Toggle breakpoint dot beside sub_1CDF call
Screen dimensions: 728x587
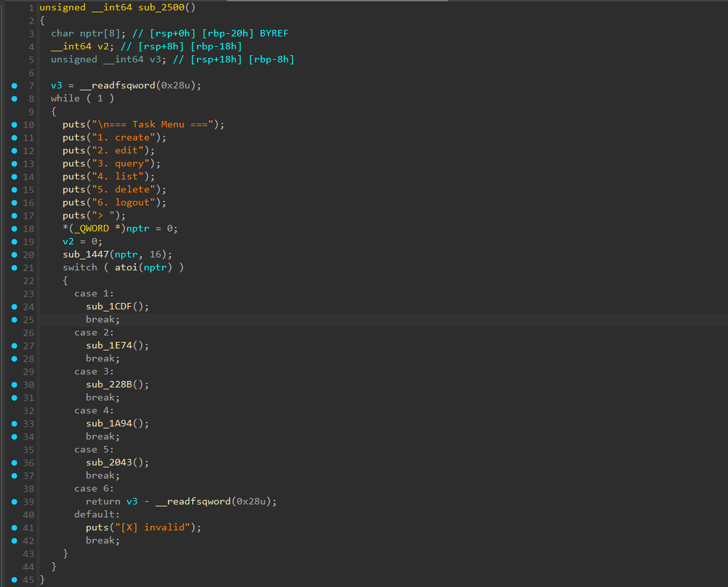coord(14,306)
